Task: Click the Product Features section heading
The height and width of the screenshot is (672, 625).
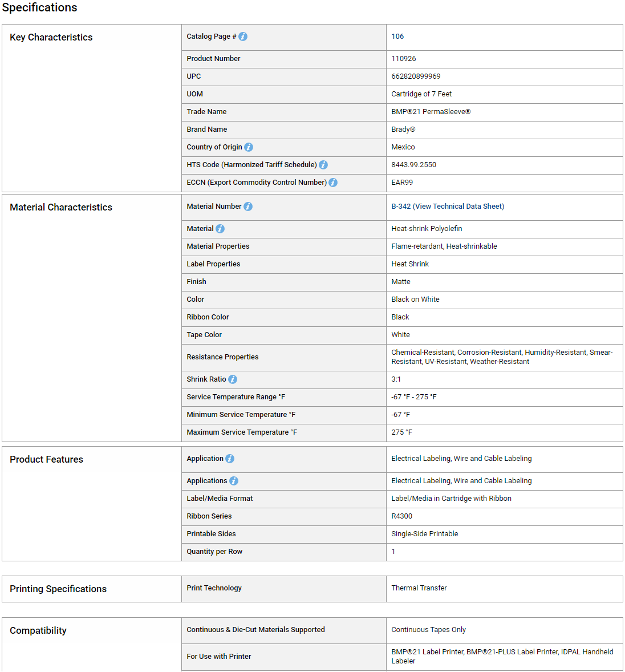Action: point(46,459)
